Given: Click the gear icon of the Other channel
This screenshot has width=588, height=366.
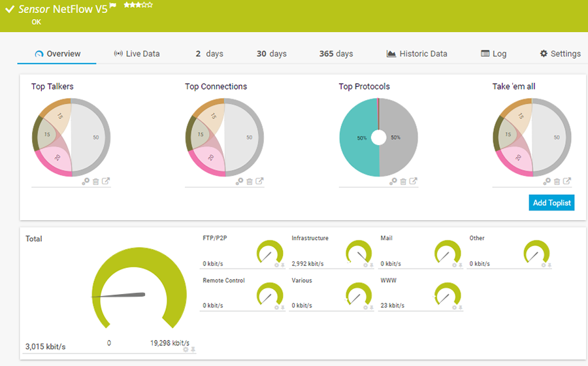Looking at the screenshot, I should pyautogui.click(x=544, y=265).
